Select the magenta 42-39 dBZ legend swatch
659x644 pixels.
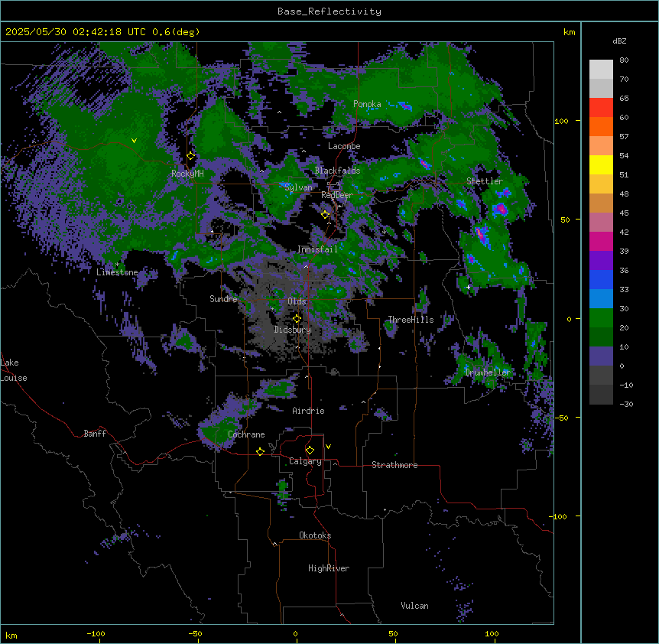coord(601,241)
